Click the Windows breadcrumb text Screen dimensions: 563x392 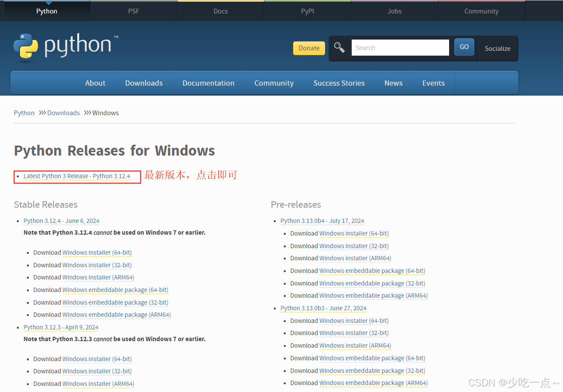pyautogui.click(x=106, y=113)
